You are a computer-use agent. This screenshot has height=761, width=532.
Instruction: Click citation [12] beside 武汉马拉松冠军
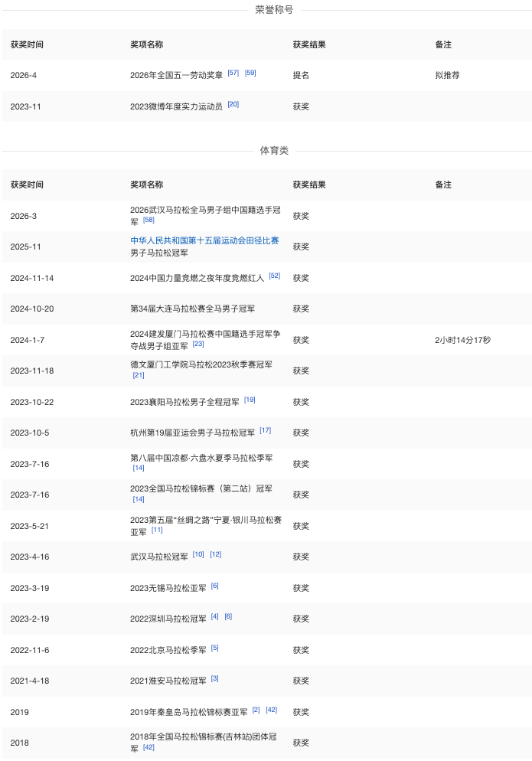[215, 555]
